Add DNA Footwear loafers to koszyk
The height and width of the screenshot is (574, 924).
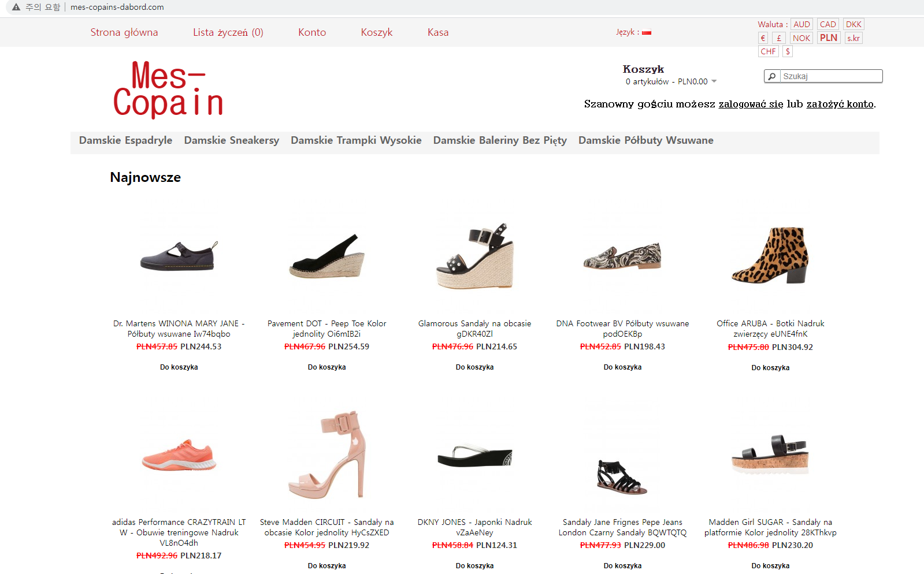pos(622,367)
